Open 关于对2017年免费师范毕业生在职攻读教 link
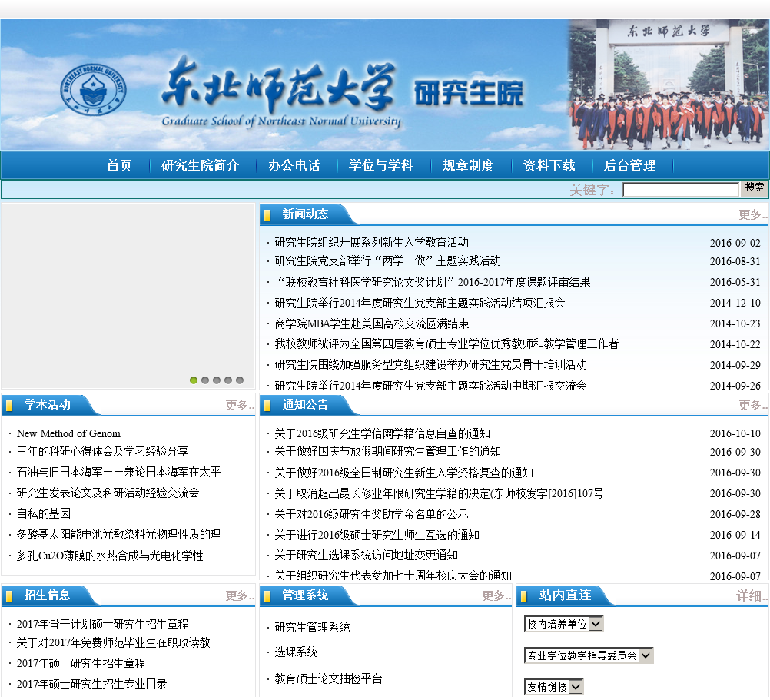Screen dimensions: 770x700 pyautogui.click(x=113, y=642)
